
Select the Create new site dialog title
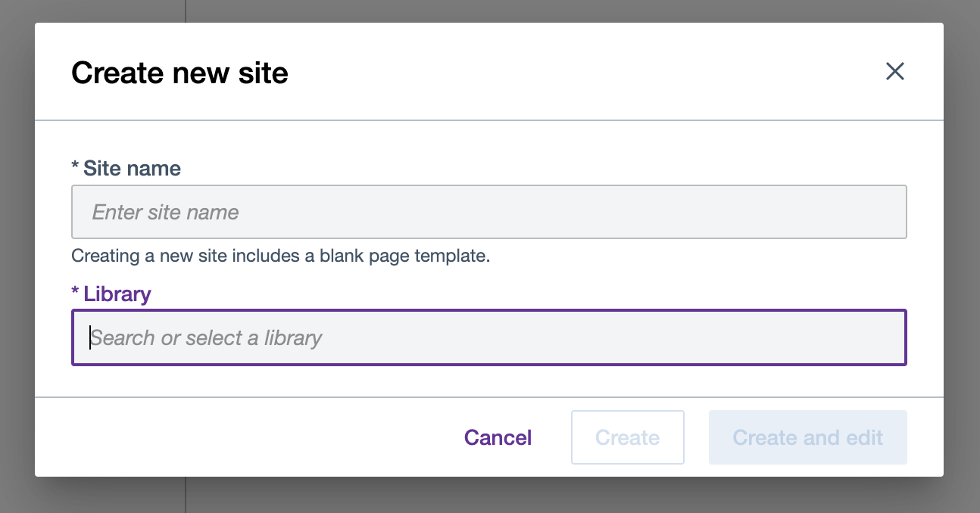pyautogui.click(x=179, y=73)
